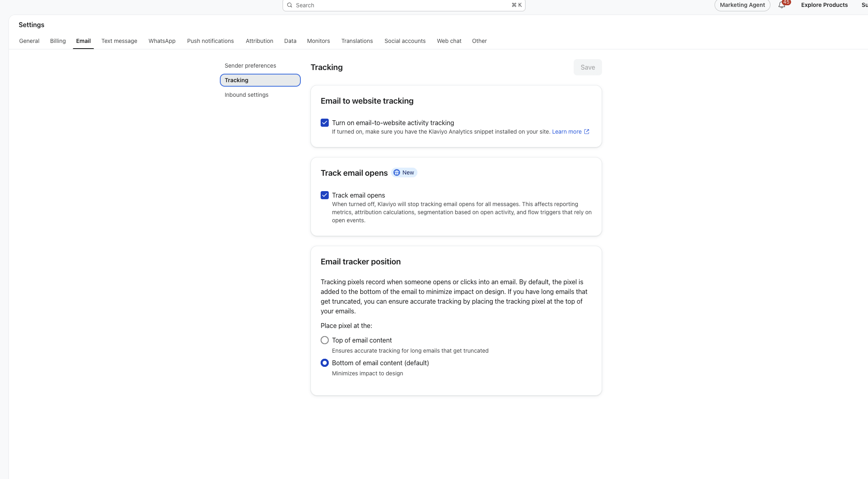Select Bottom of email content radio
The width and height of the screenshot is (868, 479).
(x=325, y=363)
